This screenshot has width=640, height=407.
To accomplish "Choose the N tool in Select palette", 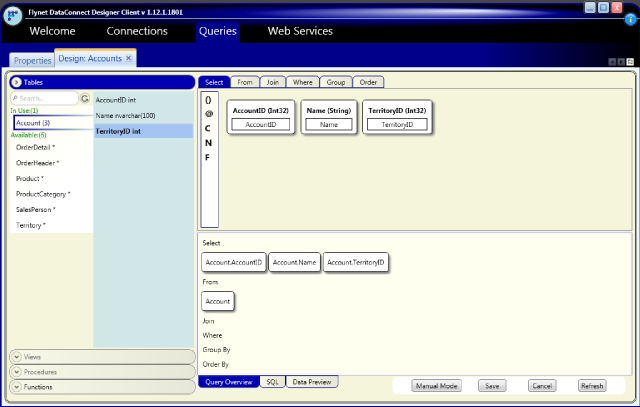I will pyautogui.click(x=208, y=143).
